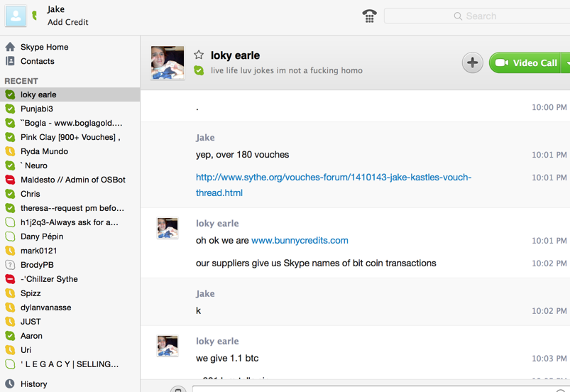The image size is (570, 392).
Task: Click online status icon beside Punjabi3
Action: point(10,109)
